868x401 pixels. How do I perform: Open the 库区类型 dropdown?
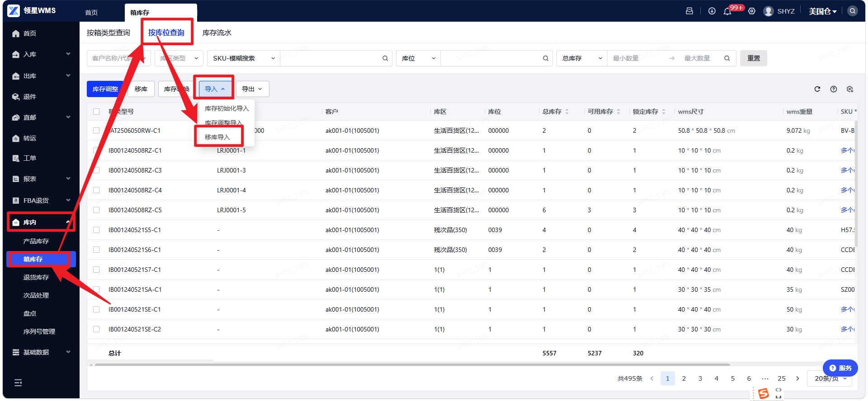click(179, 58)
